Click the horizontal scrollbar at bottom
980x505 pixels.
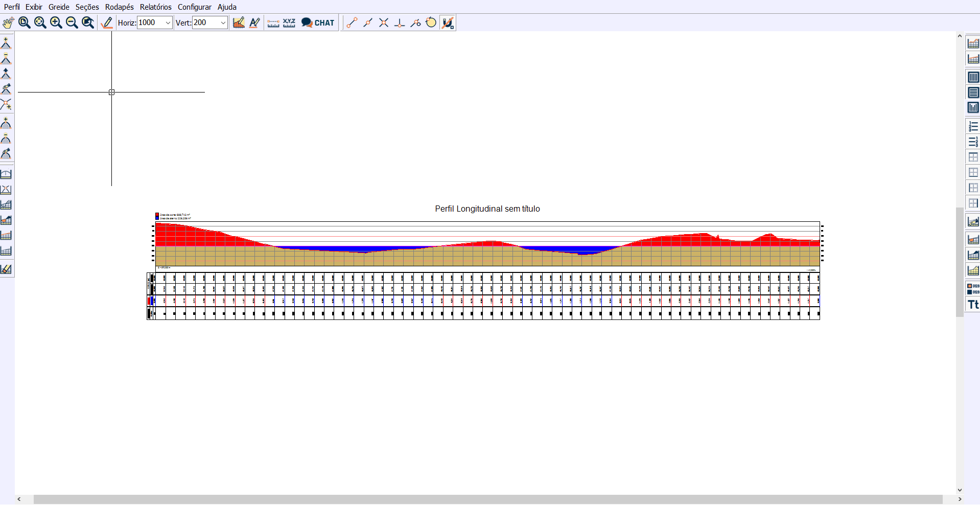click(487, 499)
